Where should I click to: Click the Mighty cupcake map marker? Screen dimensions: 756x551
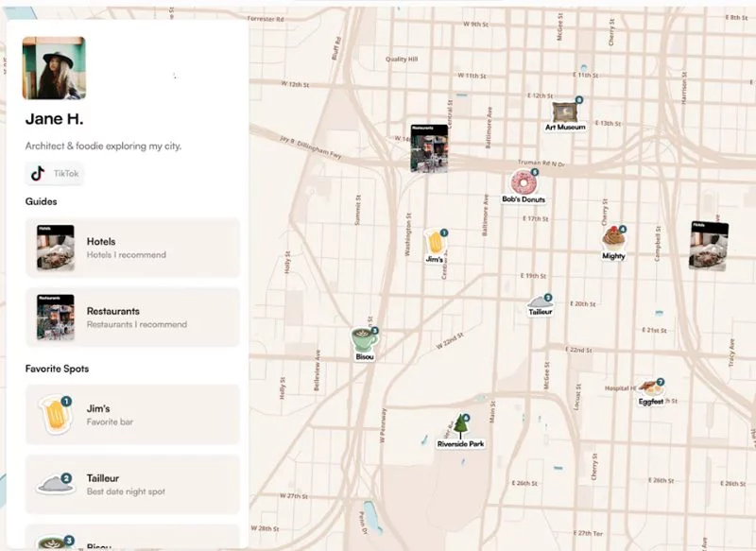pos(613,238)
